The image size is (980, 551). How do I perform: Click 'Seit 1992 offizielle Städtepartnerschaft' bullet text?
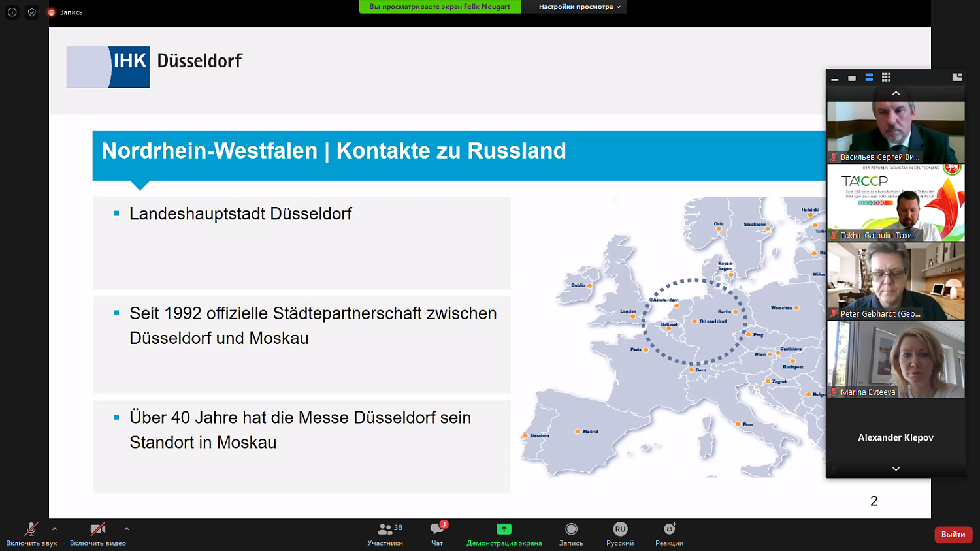[x=313, y=326]
